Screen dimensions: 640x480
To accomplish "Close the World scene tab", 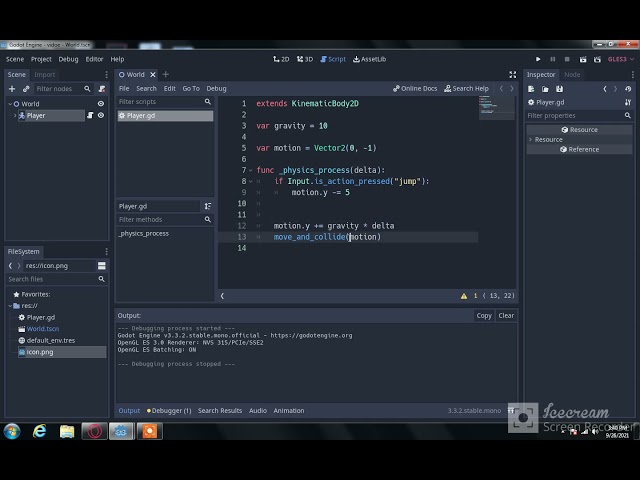I will pyautogui.click(x=153, y=75).
